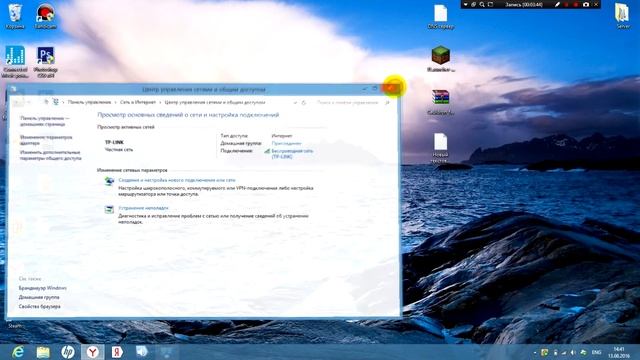Click the troubleshooting icon beside Устранение неполадок
This screenshot has height=360, width=640.
(x=109, y=209)
